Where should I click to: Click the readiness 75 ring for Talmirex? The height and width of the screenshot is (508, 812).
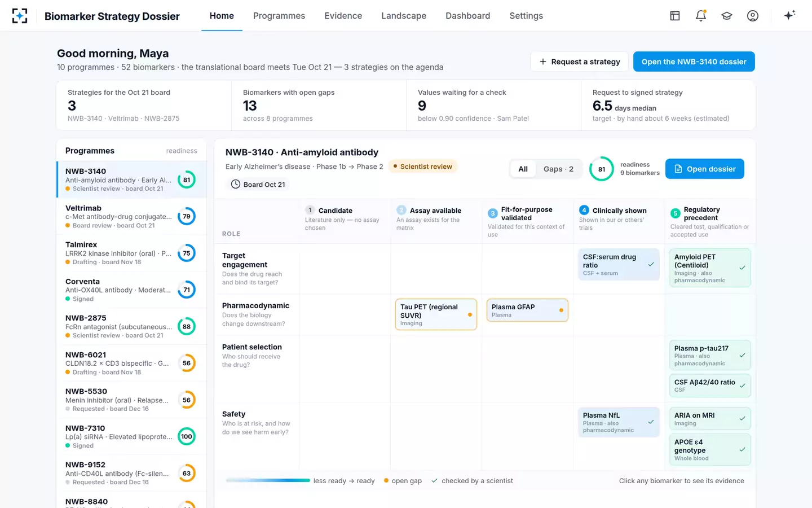click(187, 253)
